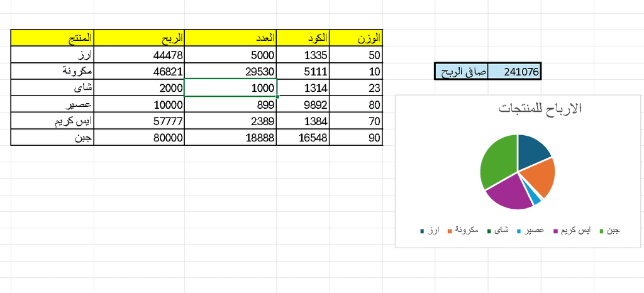Click the weight cell 10
The width and height of the screenshot is (644, 293).
tap(356, 71)
